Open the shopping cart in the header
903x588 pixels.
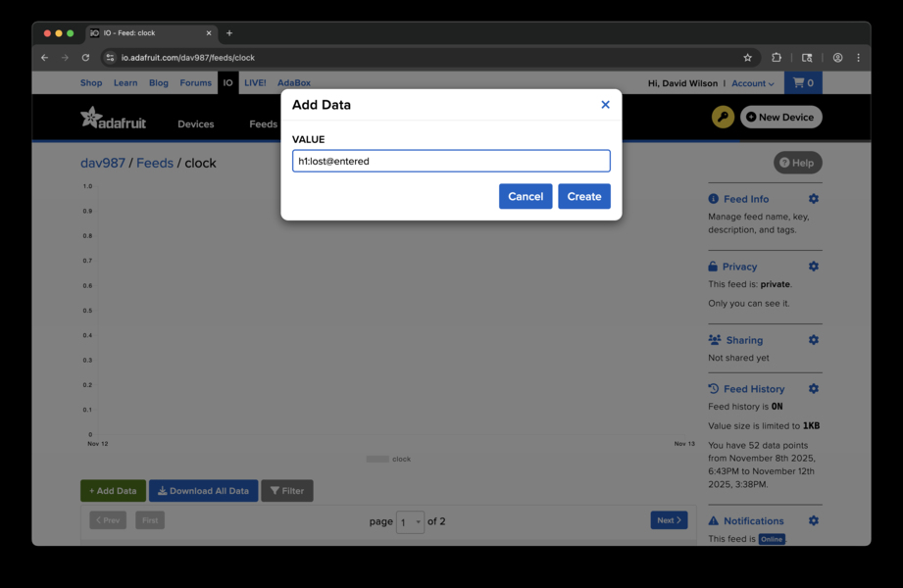803,82
